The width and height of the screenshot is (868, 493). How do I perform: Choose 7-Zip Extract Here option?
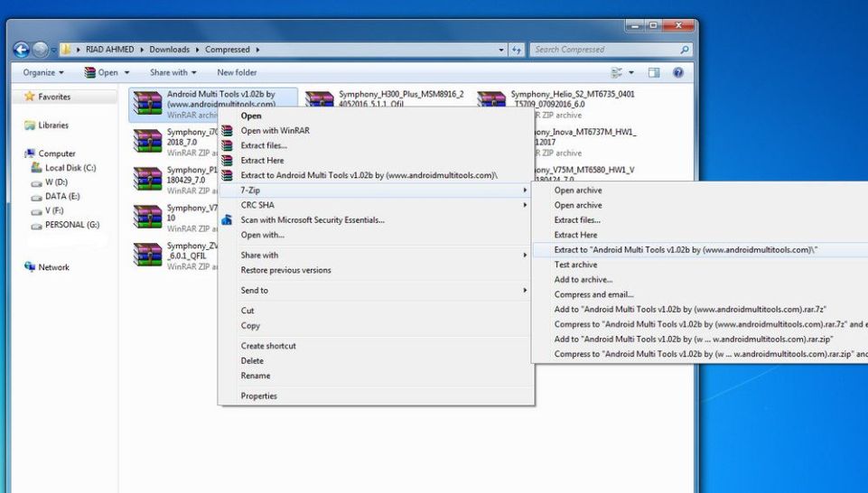coord(700,236)
